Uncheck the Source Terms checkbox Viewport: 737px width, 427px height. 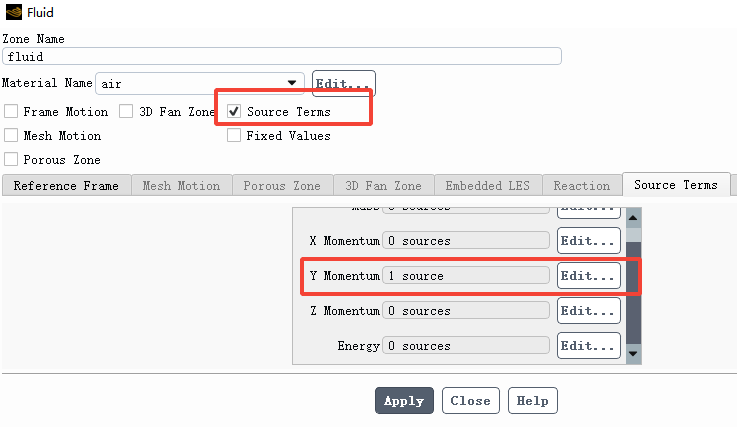[x=234, y=112]
